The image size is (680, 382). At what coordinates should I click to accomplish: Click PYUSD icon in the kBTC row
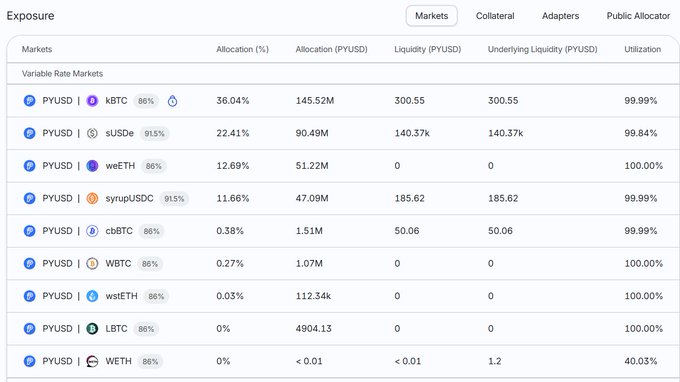[29, 101]
